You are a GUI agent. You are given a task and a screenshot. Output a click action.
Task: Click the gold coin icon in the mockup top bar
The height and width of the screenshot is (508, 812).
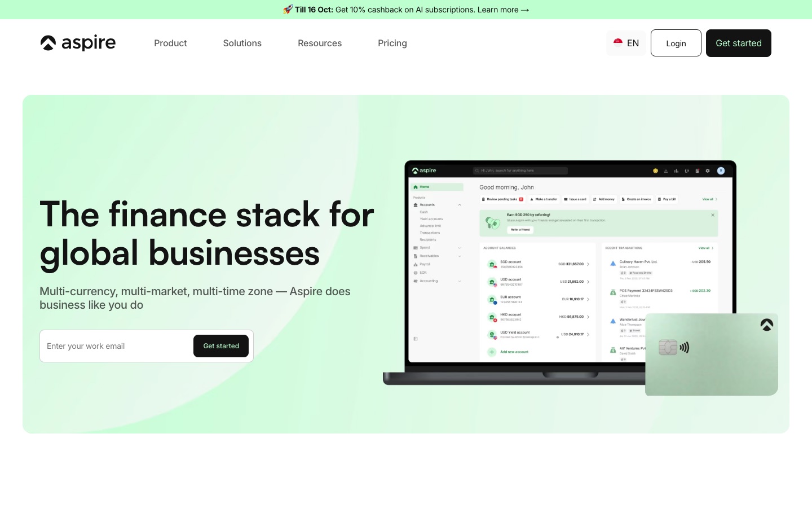point(655,170)
